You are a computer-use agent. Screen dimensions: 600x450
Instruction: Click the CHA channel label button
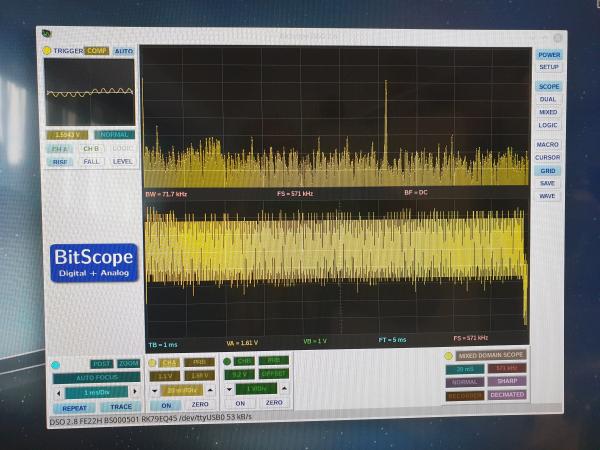(169, 363)
